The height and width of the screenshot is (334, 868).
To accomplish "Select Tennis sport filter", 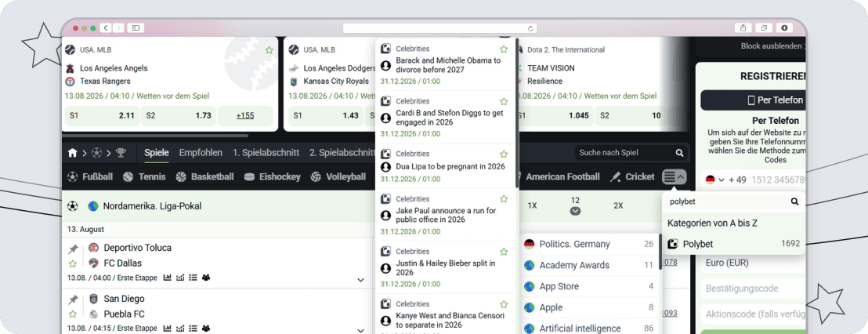I will (x=144, y=176).
